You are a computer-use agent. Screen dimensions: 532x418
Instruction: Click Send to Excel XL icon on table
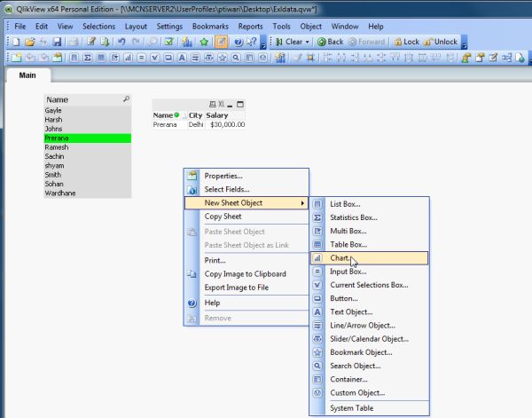tap(221, 104)
